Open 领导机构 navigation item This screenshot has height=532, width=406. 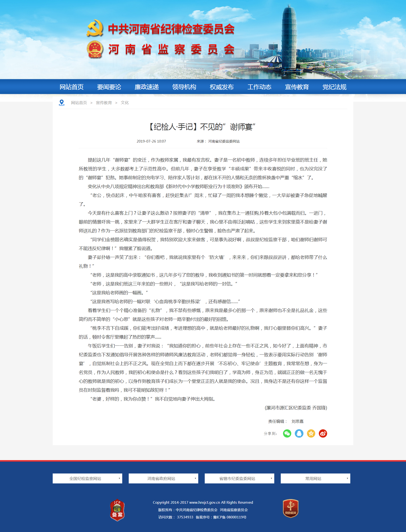(184, 87)
